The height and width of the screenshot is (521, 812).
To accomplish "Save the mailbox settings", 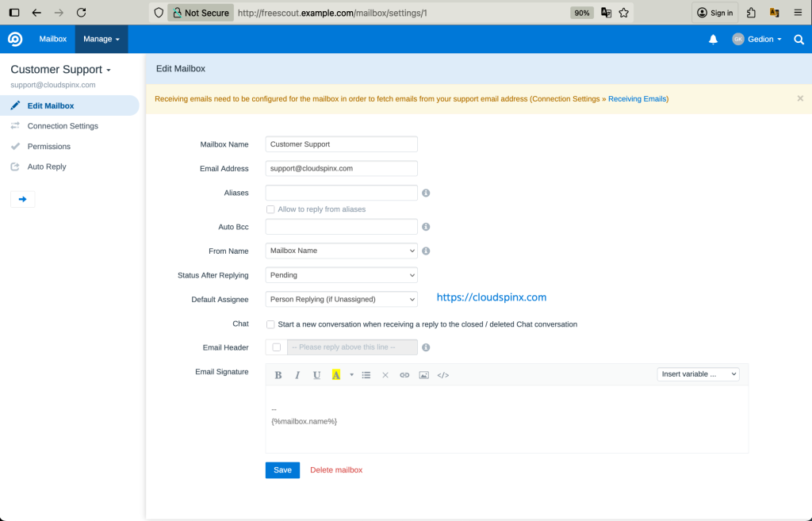I will point(282,469).
